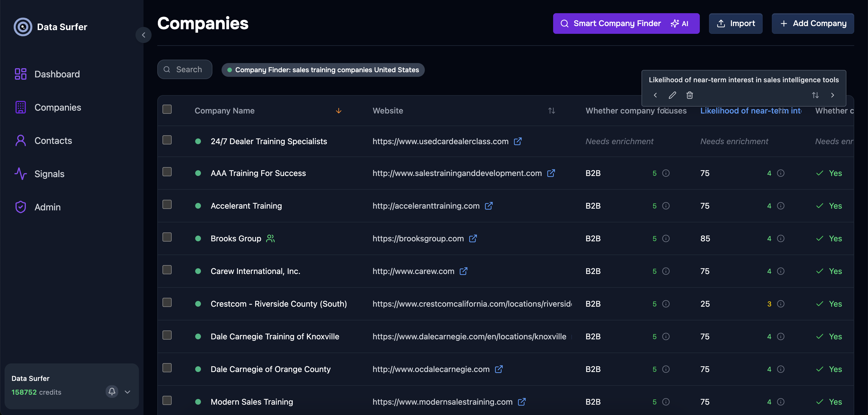The image size is (868, 415).
Task: Click the Data Surfer logo icon
Action: point(23,27)
